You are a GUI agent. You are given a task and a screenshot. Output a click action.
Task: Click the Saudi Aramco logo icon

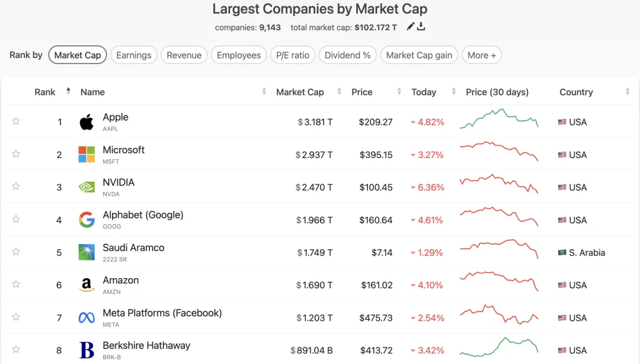tap(87, 253)
